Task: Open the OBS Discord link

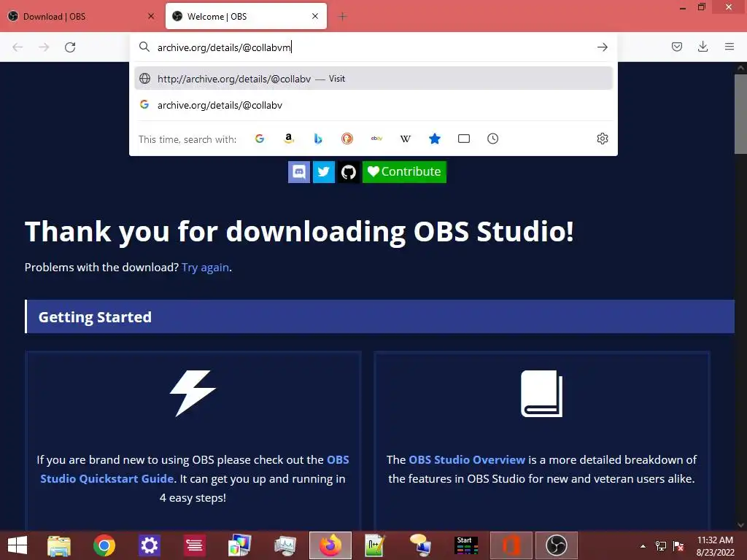Action: pos(298,172)
